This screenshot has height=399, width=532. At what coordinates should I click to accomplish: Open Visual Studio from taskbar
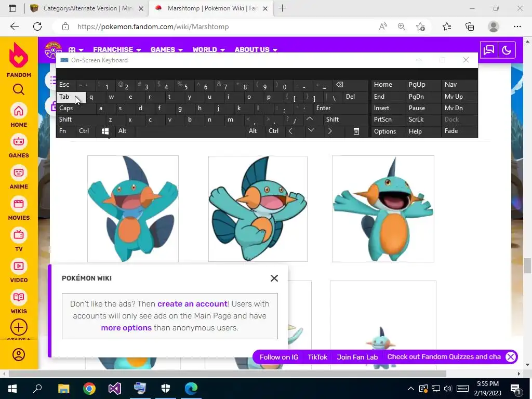(x=115, y=389)
